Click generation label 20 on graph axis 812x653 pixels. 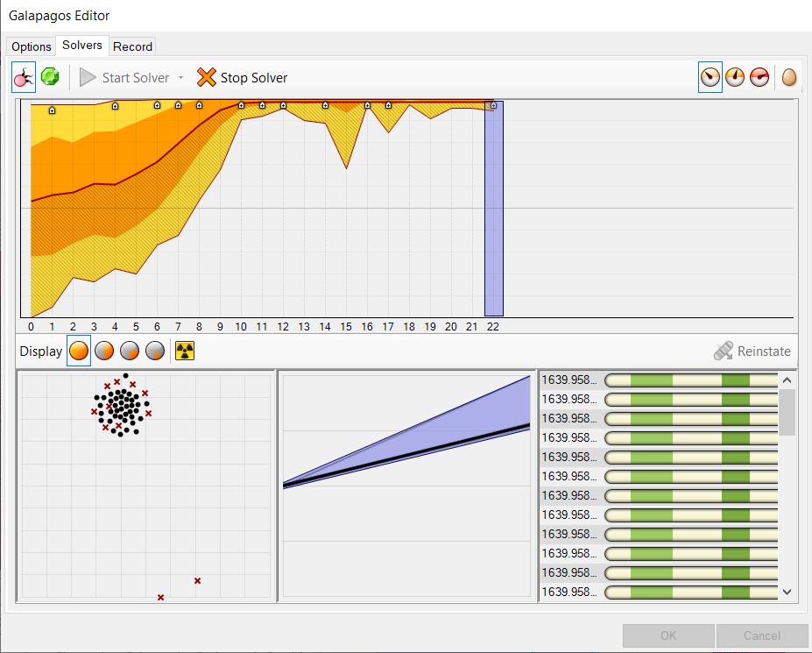tap(451, 327)
